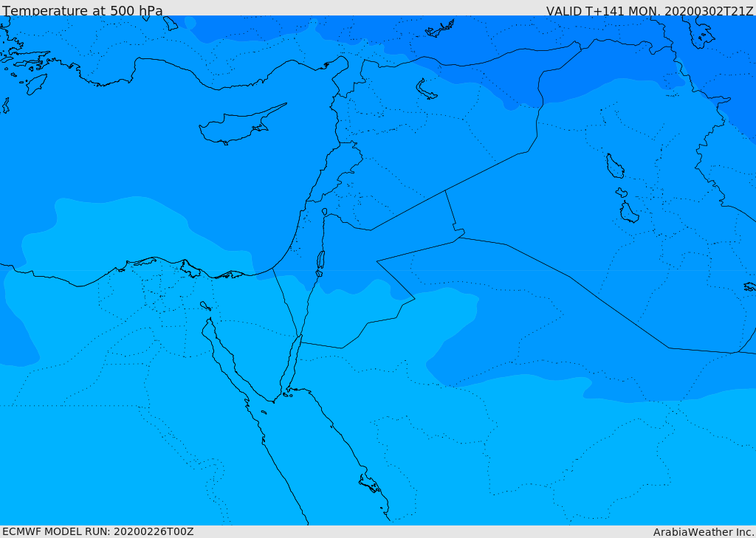Click the 'ECMWF MODEL RUN: 20200226T00Z' text
Viewport: 756px width, 538px height.
pos(98,531)
